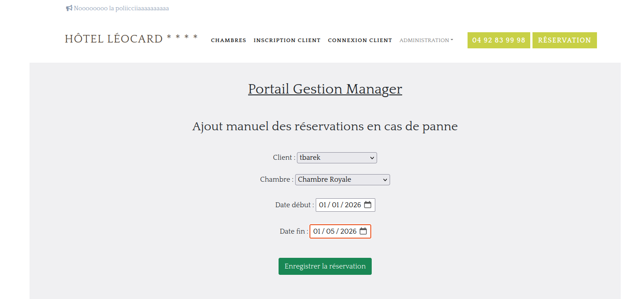This screenshot has height=299, width=644.
Task: Open the Chambres menu item
Action: 228,40
